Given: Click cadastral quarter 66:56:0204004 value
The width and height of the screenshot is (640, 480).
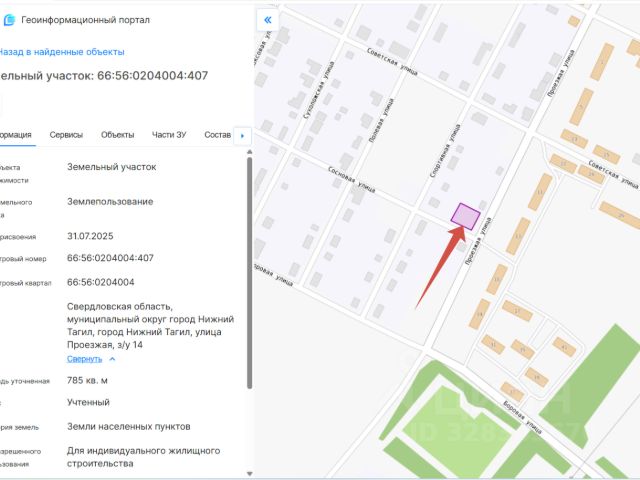Looking at the screenshot, I should click(x=100, y=282).
